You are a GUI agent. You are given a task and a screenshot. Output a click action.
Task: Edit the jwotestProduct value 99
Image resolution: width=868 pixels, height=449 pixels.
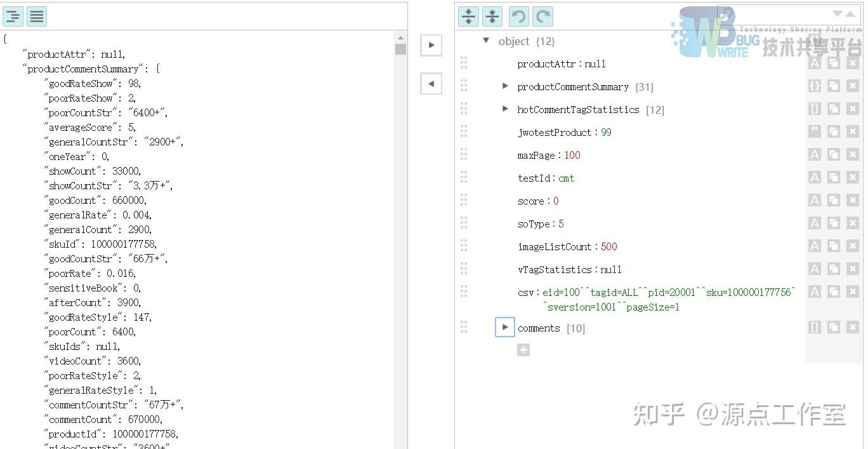click(607, 132)
